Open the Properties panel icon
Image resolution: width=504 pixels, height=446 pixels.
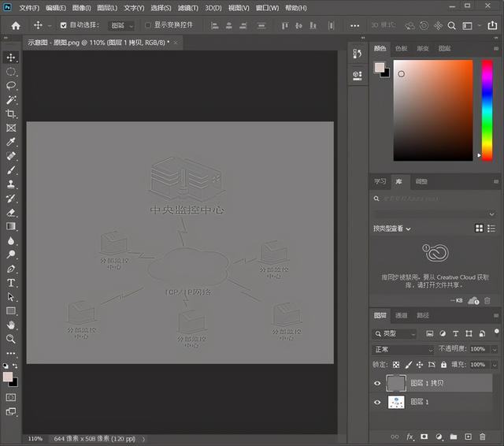click(x=358, y=76)
